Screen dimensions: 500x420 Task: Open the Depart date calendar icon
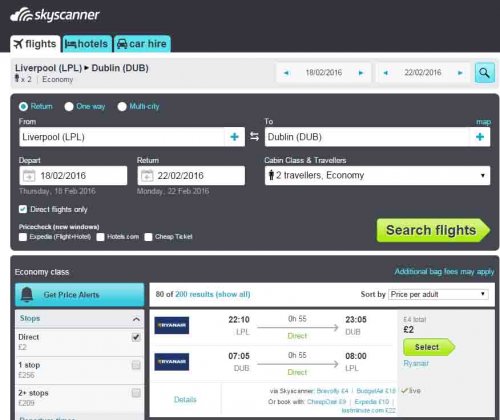pyautogui.click(x=29, y=176)
